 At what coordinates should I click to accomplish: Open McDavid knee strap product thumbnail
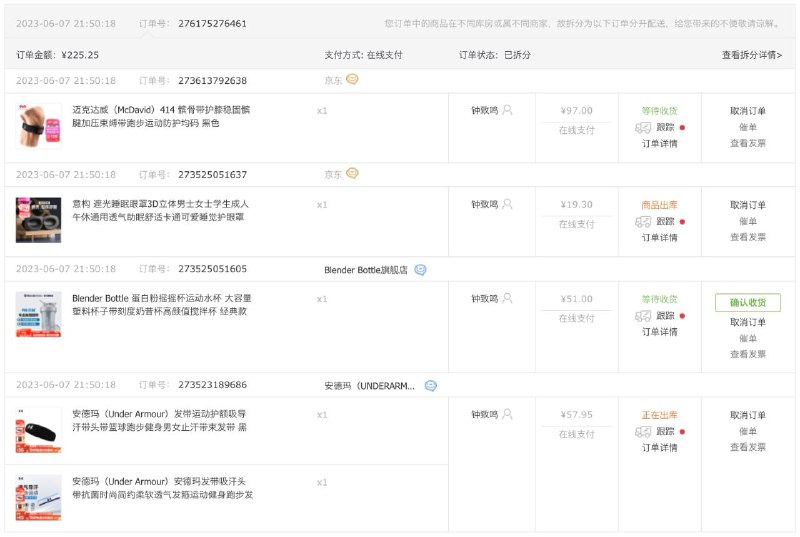(x=38, y=126)
